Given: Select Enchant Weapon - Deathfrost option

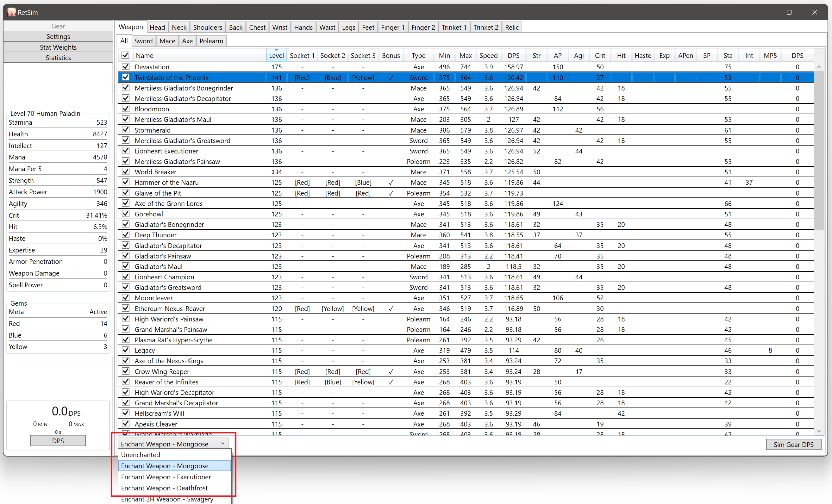Looking at the screenshot, I should click(x=174, y=488).
